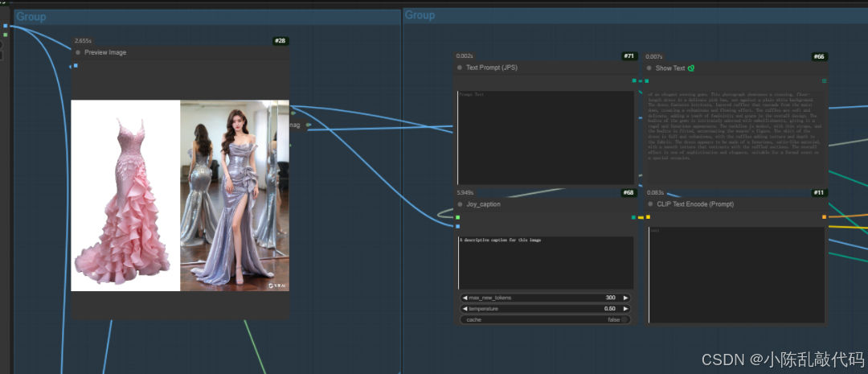Click the temperature value 0.50
The image size is (868, 374).
pos(609,309)
